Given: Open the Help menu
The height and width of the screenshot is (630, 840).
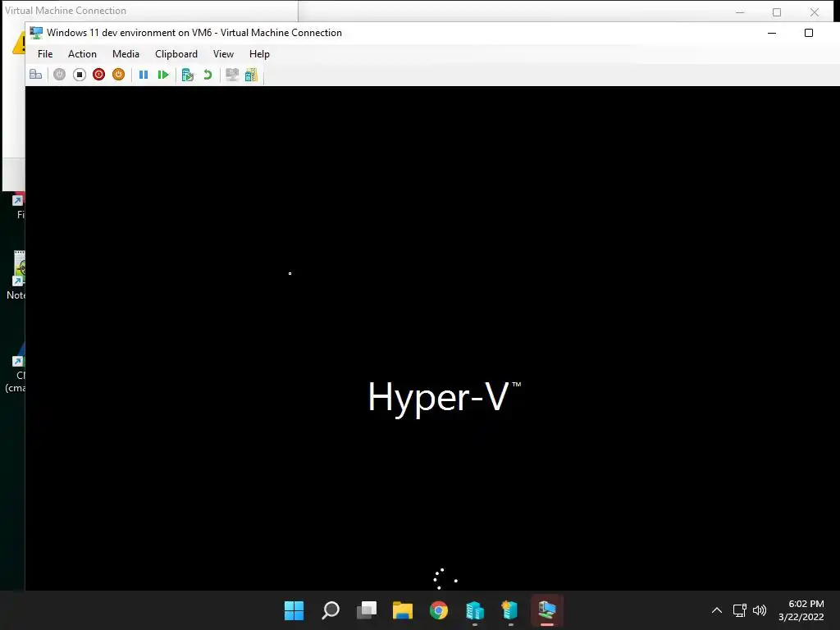Looking at the screenshot, I should click(259, 54).
